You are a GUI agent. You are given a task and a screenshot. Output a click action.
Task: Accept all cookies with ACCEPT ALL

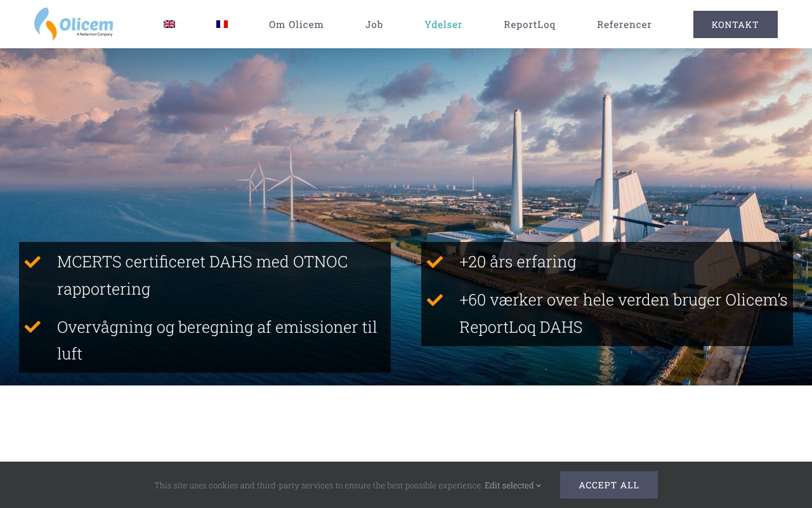(608, 485)
